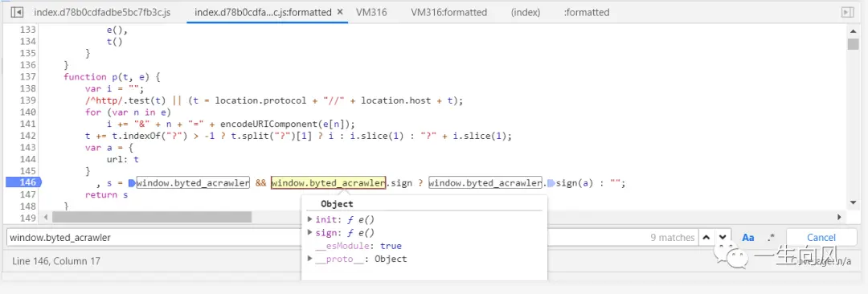
Task: Open the :formatted tab
Action: [x=586, y=11]
